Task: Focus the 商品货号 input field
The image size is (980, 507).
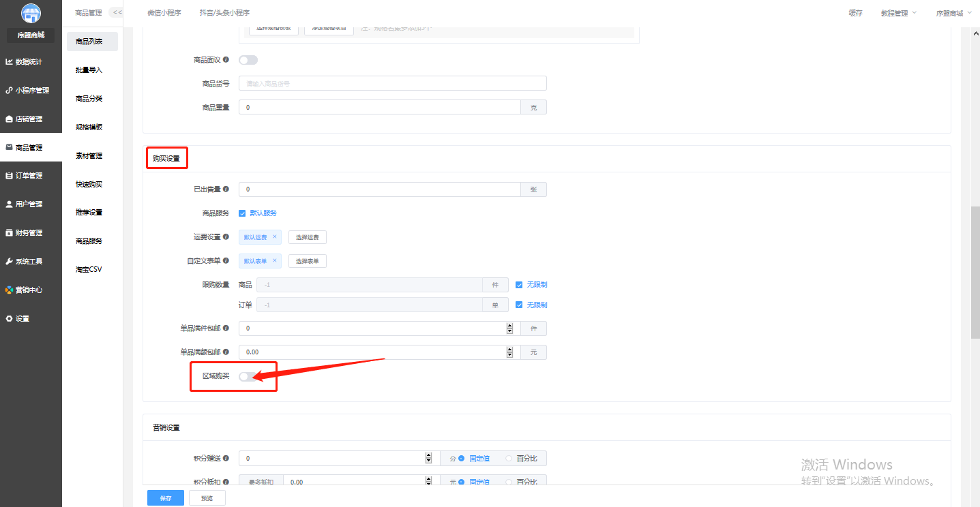Action: coord(393,83)
